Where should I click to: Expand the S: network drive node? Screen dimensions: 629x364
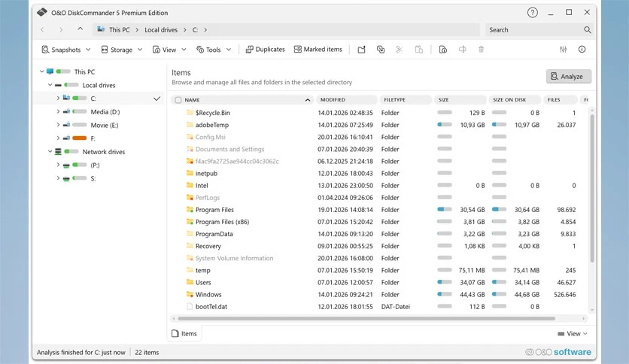(58, 178)
